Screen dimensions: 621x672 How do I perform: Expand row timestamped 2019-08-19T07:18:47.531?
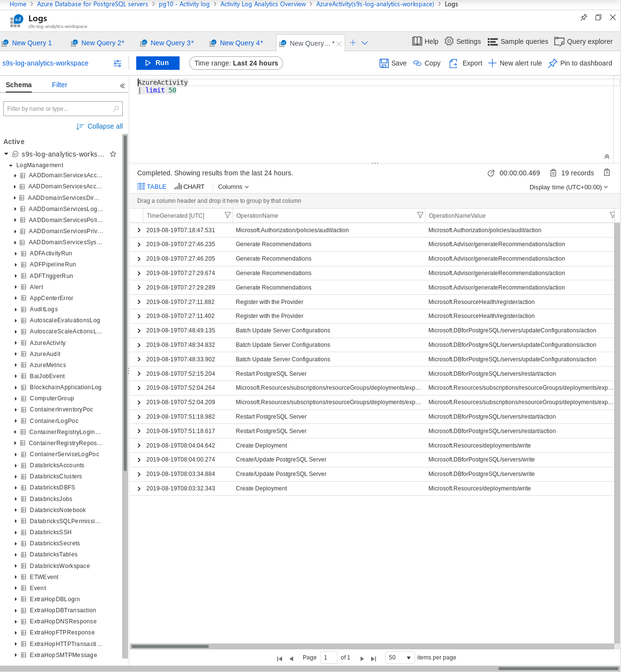click(139, 230)
